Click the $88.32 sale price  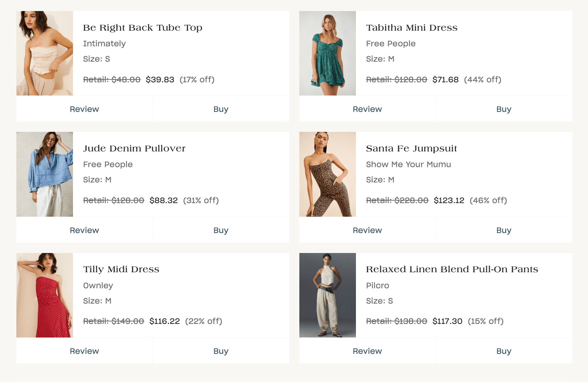coord(164,200)
